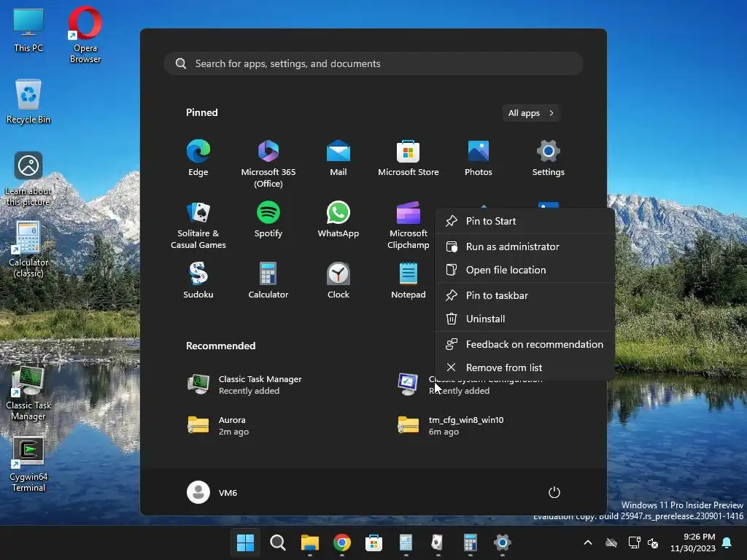This screenshot has width=747, height=560.
Task: Open Google Chrome from taskbar
Action: [x=341, y=542]
